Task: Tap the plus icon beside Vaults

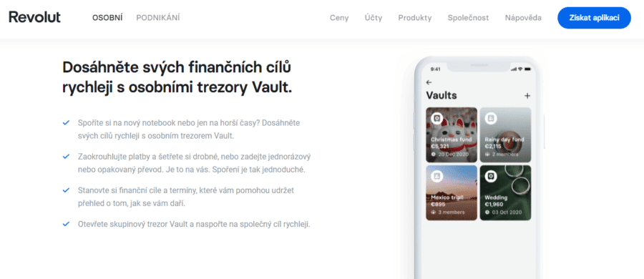Action: tap(527, 96)
